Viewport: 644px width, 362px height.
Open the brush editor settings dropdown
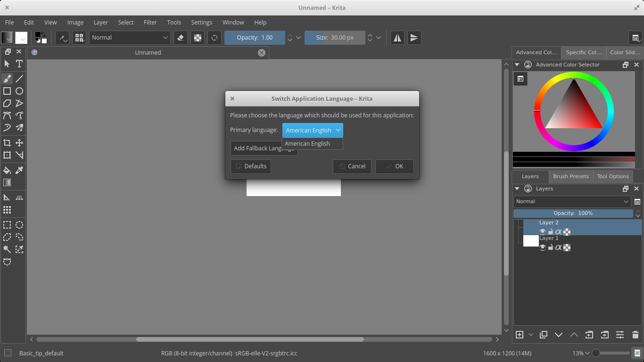[x=62, y=38]
